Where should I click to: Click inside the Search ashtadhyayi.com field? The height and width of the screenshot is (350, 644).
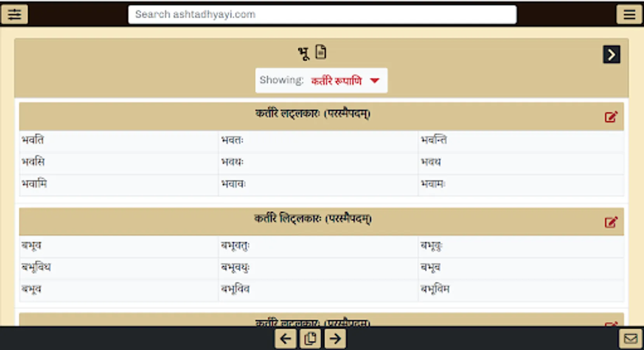tap(322, 14)
